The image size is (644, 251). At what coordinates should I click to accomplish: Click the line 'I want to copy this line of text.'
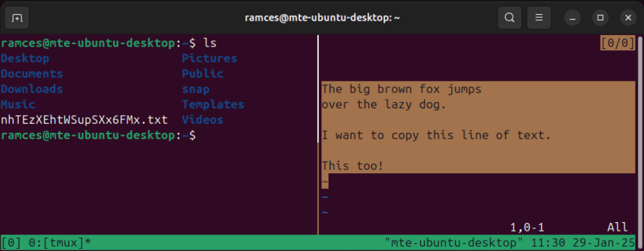436,135
